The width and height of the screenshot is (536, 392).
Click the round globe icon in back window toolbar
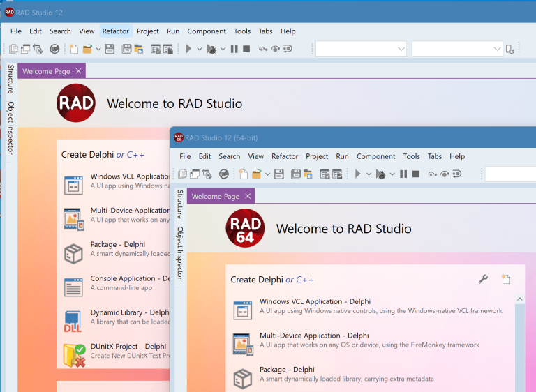tap(54, 49)
